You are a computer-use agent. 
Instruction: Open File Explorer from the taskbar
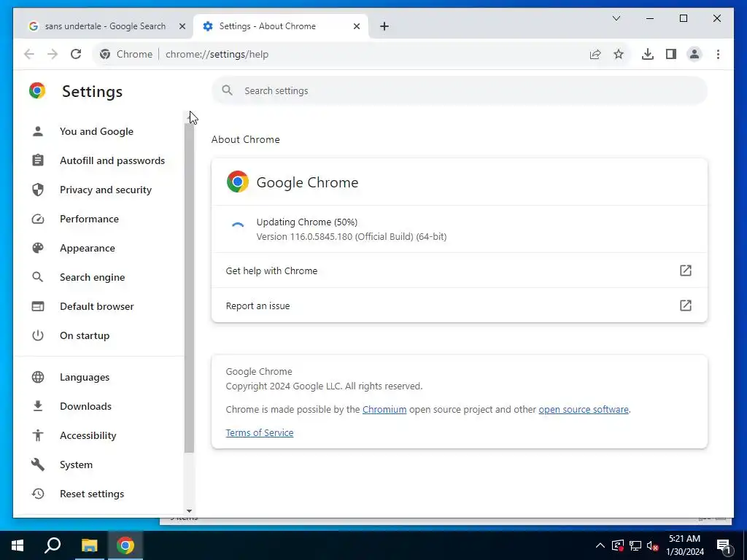(89, 545)
